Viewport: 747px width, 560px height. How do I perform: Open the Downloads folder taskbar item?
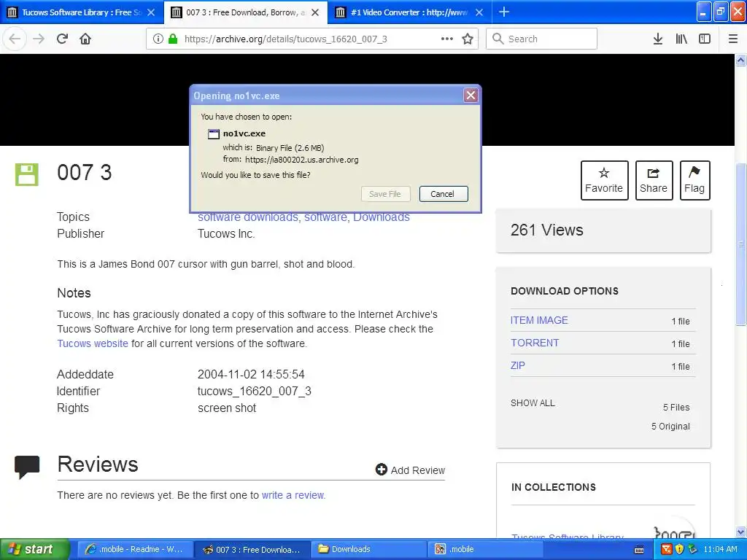pyautogui.click(x=370, y=549)
